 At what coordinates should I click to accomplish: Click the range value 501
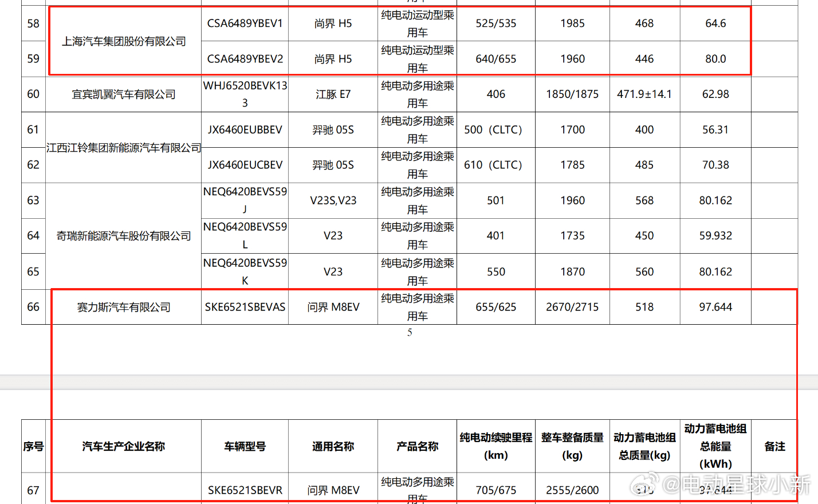click(496, 200)
